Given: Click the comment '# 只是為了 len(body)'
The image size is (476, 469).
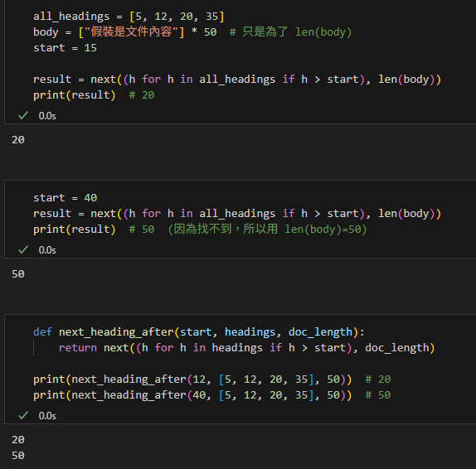Looking at the screenshot, I should [x=290, y=32].
